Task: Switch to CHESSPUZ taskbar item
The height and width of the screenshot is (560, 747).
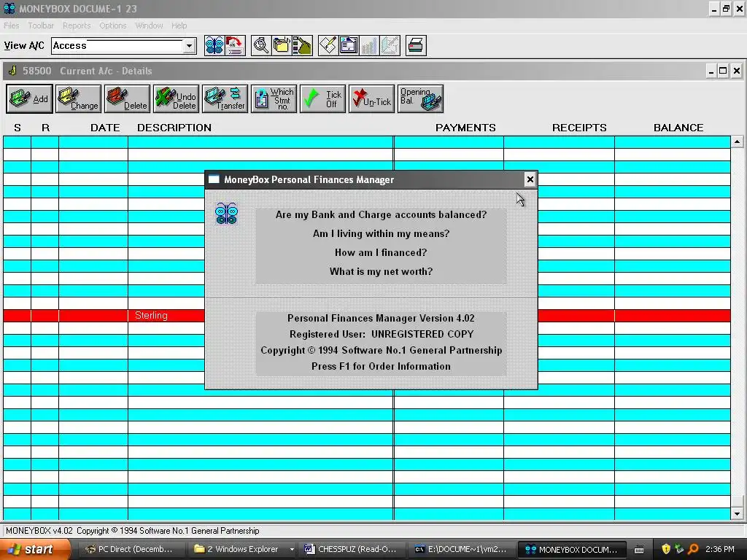Action: [x=354, y=550]
